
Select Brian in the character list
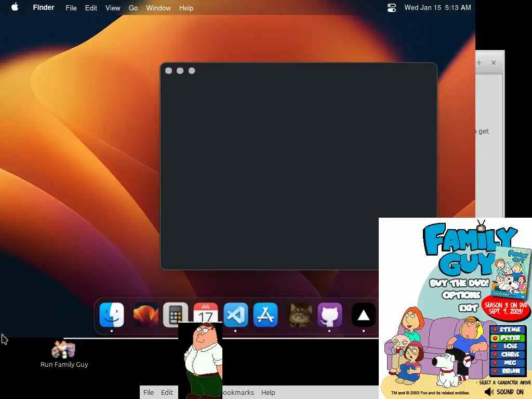(508, 371)
